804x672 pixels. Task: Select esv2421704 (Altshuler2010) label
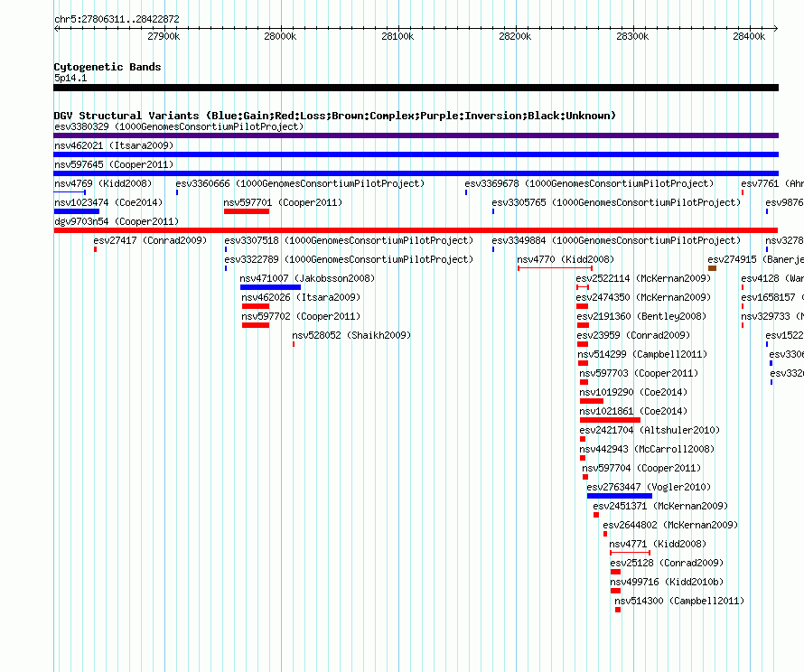(x=650, y=430)
